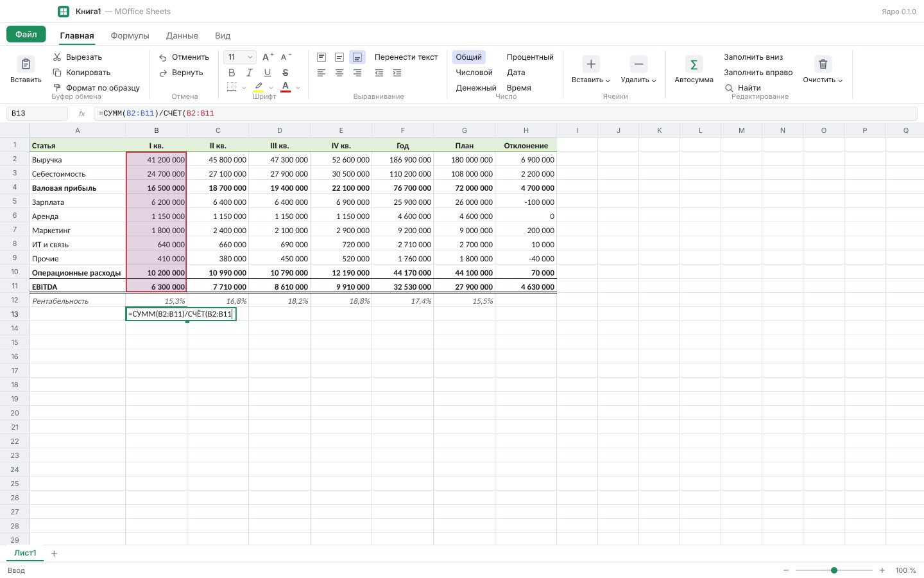Click the Copy icon
The height and width of the screenshot is (578, 924).
[57, 73]
